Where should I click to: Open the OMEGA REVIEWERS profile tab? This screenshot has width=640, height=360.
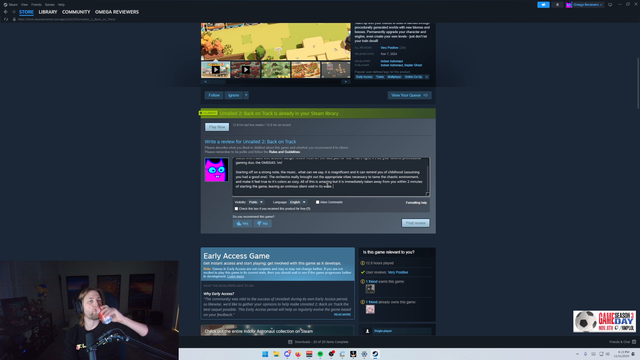(117, 12)
